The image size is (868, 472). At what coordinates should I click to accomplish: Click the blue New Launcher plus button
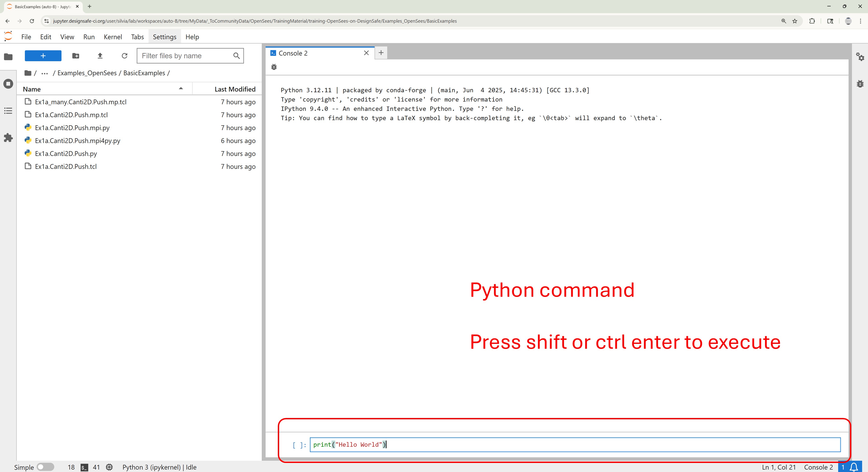[x=43, y=56]
